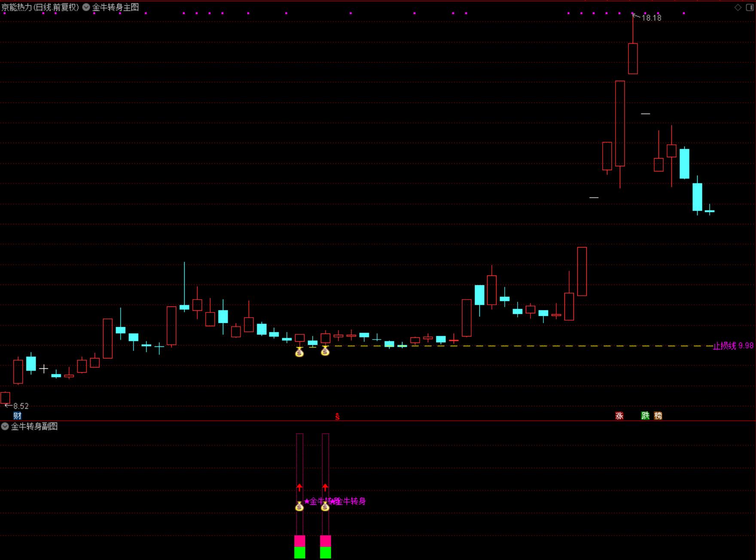This screenshot has width=756, height=560.
Task: Click the 止损线 9.98 label
Action: tap(733, 346)
